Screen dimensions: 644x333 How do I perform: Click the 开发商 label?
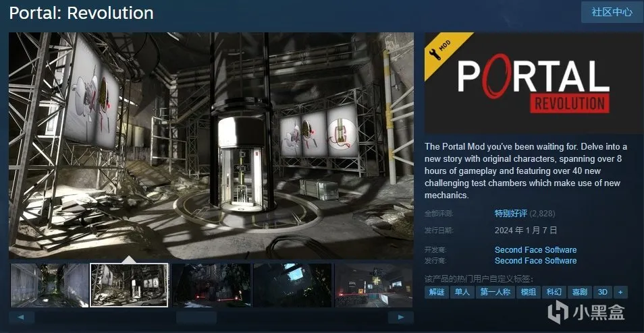pos(435,249)
